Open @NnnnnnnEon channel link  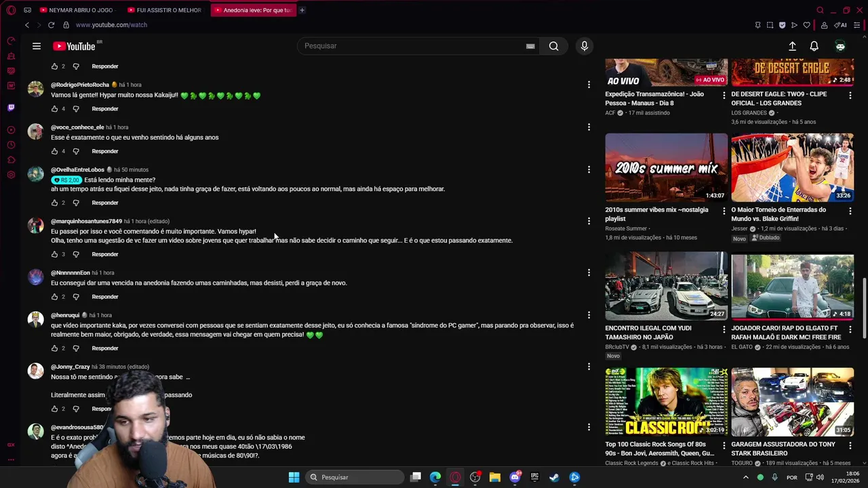pos(71,273)
